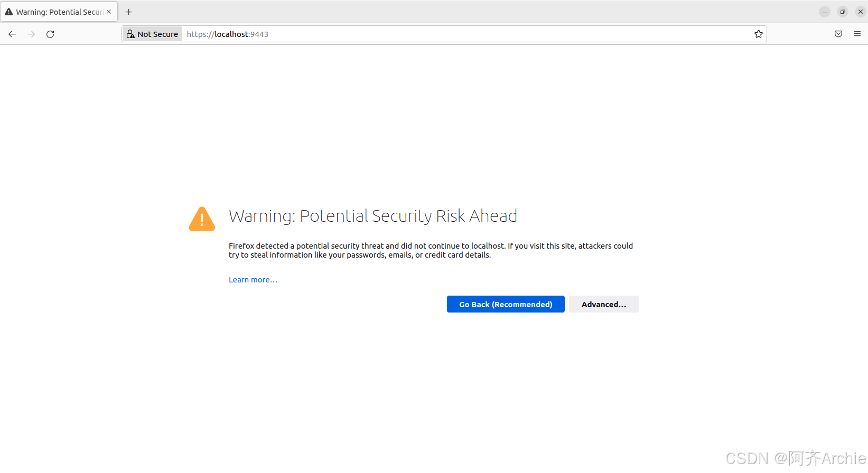
Task: Open a new tab with plus
Action: tap(129, 12)
